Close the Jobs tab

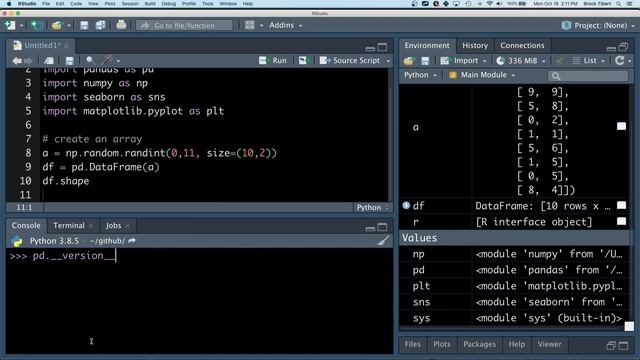(x=128, y=226)
